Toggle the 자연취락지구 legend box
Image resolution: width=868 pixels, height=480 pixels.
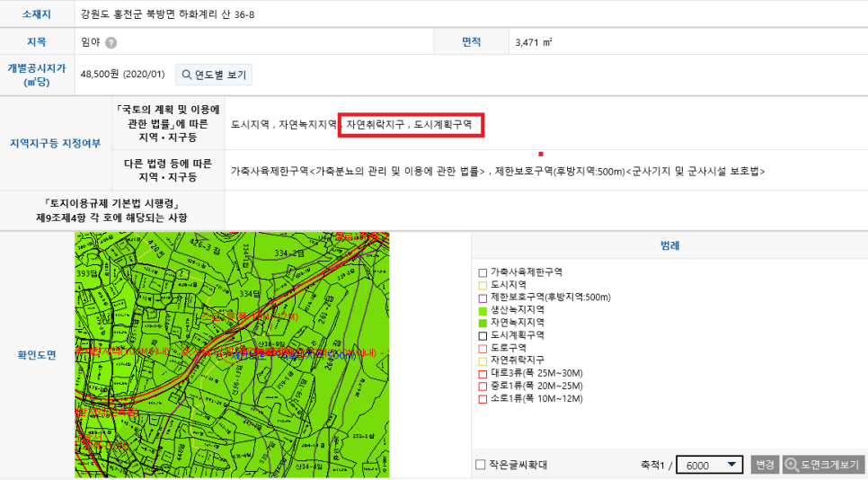[x=483, y=360]
